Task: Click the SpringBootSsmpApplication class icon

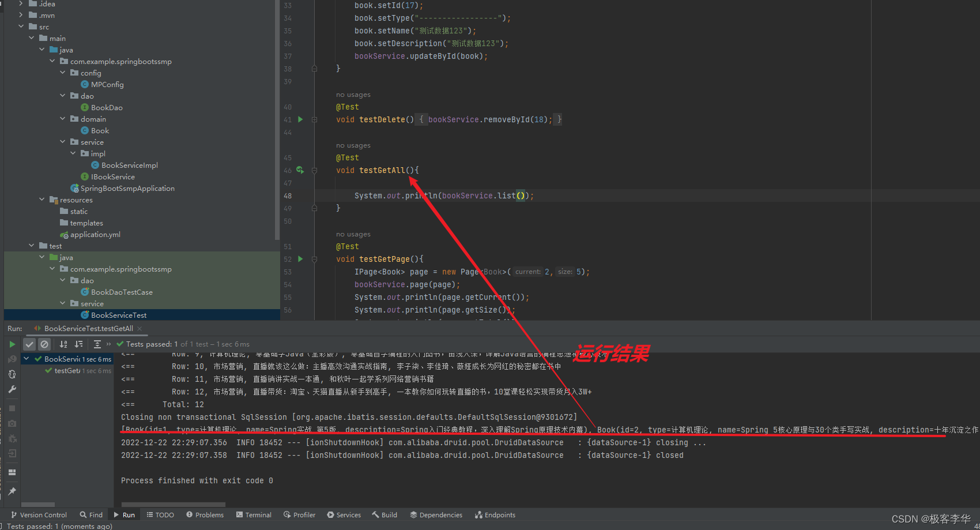Action: click(x=74, y=189)
